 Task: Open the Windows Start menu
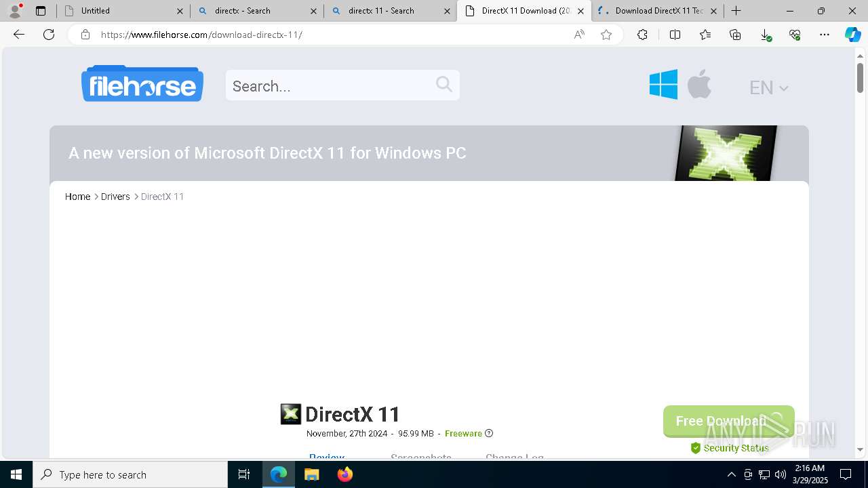coord(16,474)
